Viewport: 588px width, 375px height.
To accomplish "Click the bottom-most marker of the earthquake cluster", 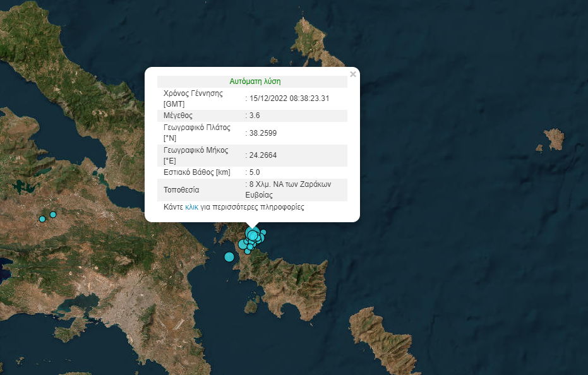I will tap(248, 251).
